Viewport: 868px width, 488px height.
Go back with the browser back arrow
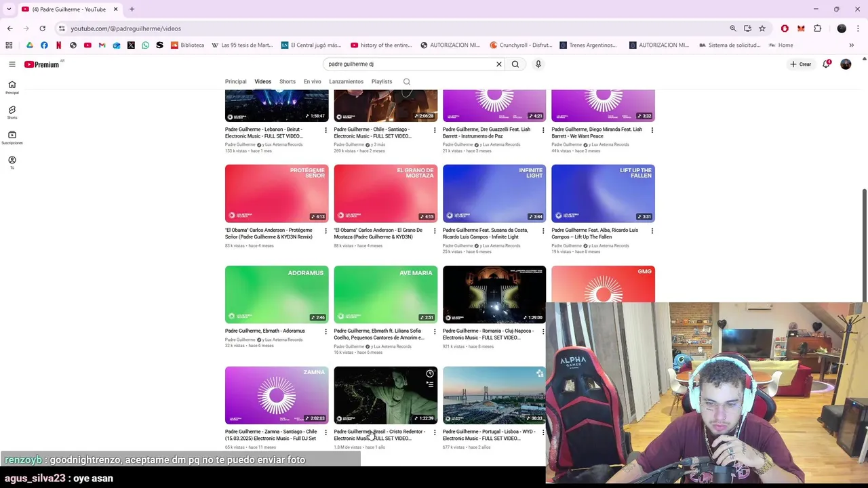click(x=9, y=28)
